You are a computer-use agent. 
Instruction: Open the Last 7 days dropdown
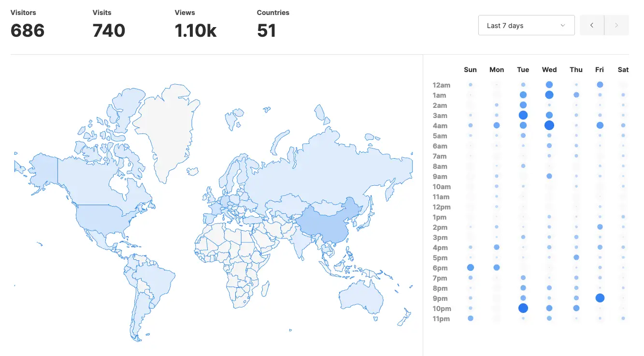pyautogui.click(x=526, y=25)
